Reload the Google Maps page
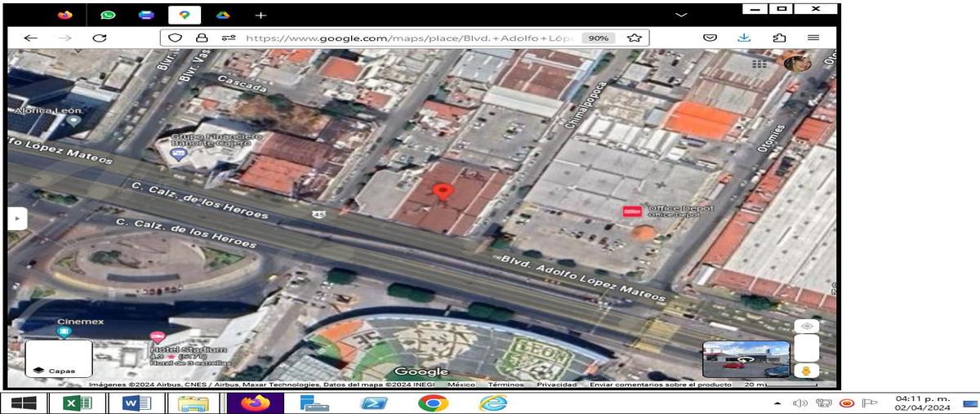 [x=100, y=38]
